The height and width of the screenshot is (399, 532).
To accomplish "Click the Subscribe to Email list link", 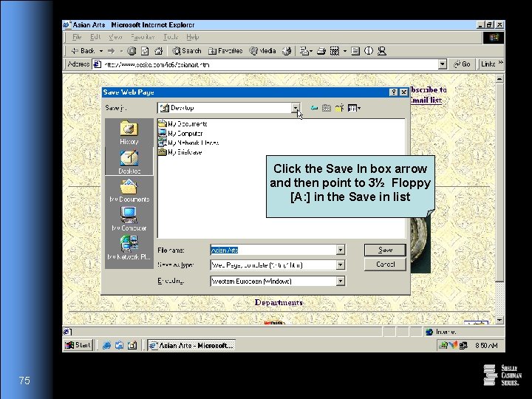I will (427, 95).
